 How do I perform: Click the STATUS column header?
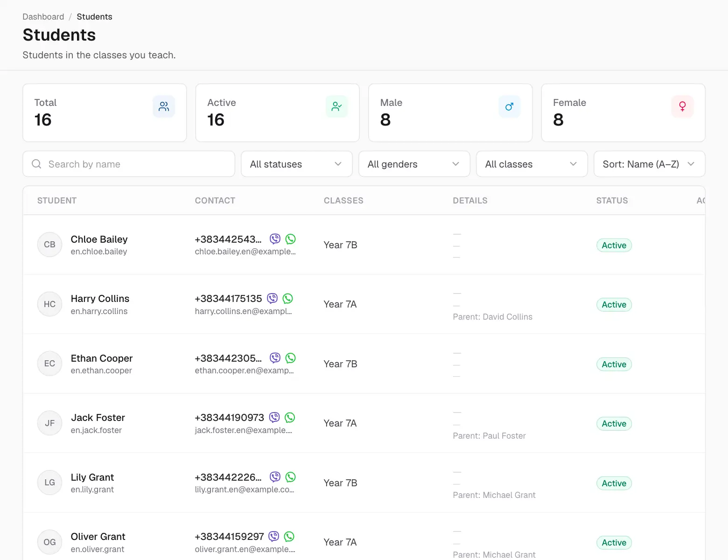612,201
